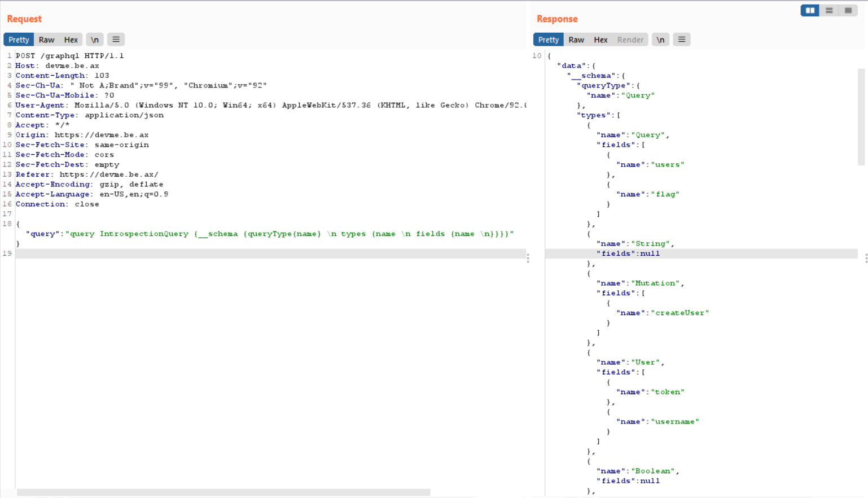Viewport: 868px width, 498px height.
Task: Switch to top-bottom stacked layout icon
Action: click(828, 10)
